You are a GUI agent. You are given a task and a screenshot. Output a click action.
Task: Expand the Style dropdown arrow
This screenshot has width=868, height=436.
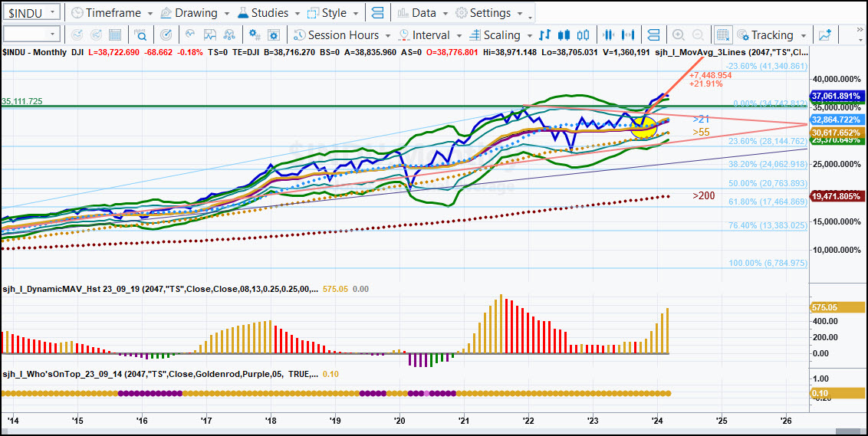point(355,13)
